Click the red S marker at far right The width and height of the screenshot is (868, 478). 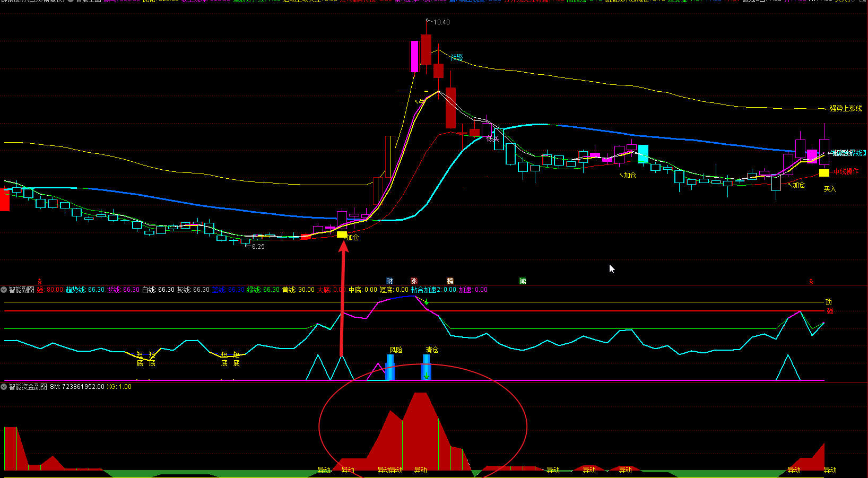tap(811, 282)
